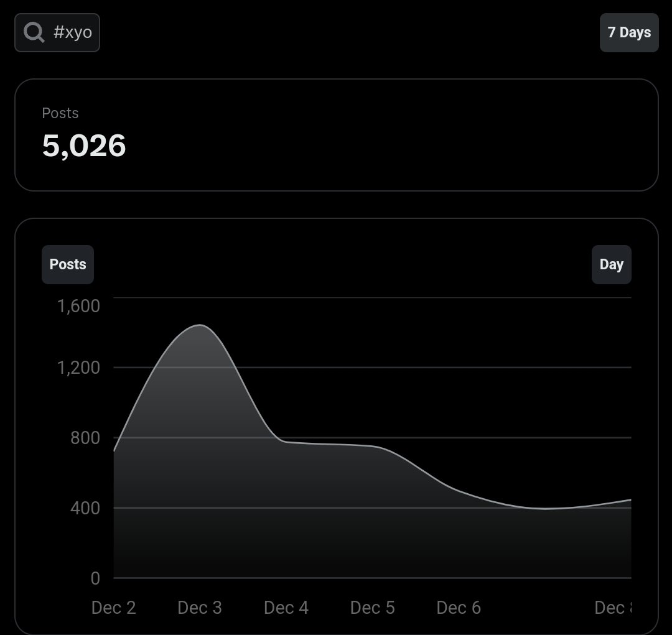This screenshot has height=635, width=672.
Task: Open the Day interval dropdown
Action: (611, 264)
